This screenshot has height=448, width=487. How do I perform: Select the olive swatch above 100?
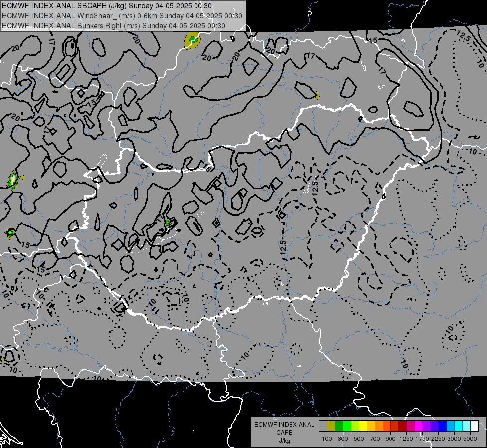(x=331, y=426)
